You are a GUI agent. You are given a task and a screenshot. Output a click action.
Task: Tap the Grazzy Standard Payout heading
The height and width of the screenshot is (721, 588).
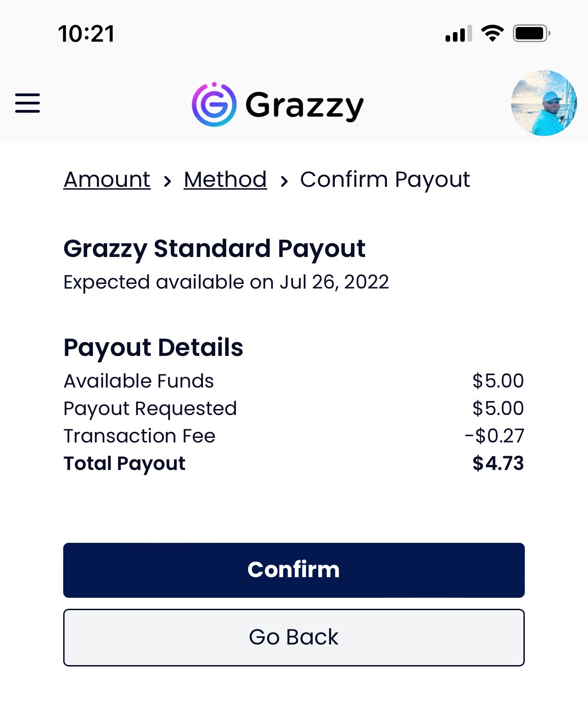[x=214, y=249]
